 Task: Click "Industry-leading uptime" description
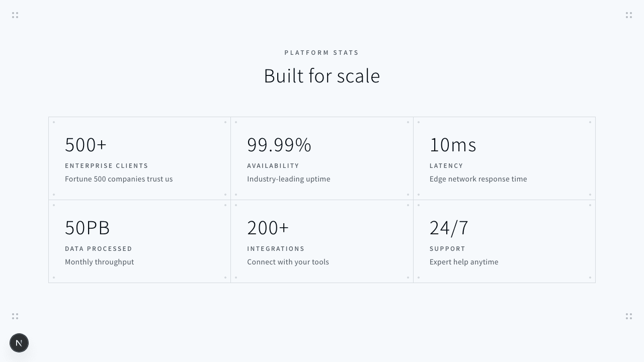click(289, 179)
